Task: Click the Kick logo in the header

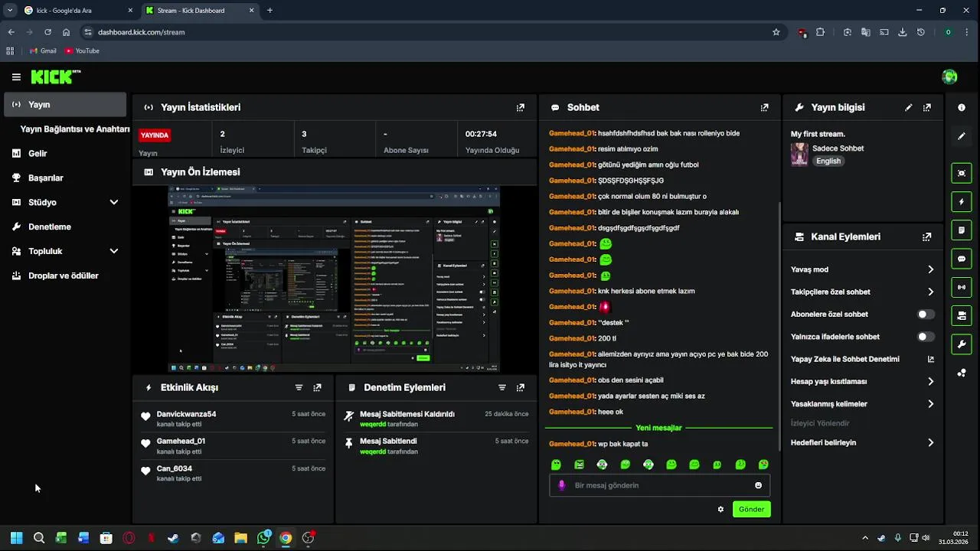Action: (55, 77)
